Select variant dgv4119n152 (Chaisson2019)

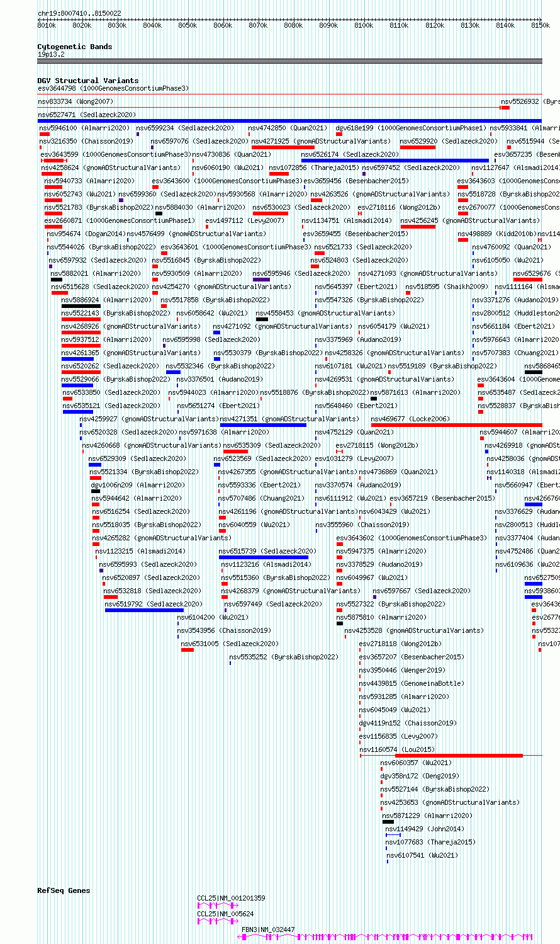click(407, 723)
